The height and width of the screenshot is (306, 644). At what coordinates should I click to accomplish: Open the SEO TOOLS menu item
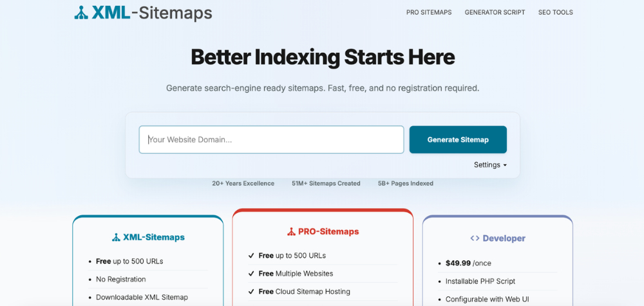556,12
